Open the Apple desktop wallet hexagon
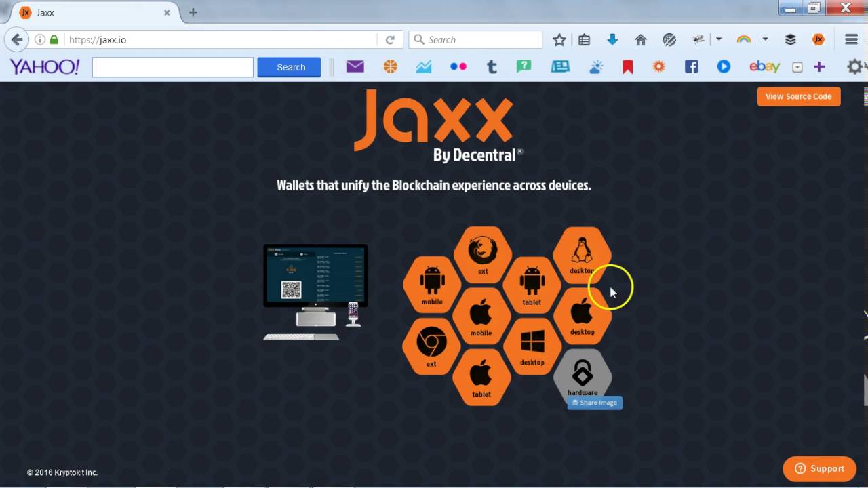The image size is (868, 488). 582,315
